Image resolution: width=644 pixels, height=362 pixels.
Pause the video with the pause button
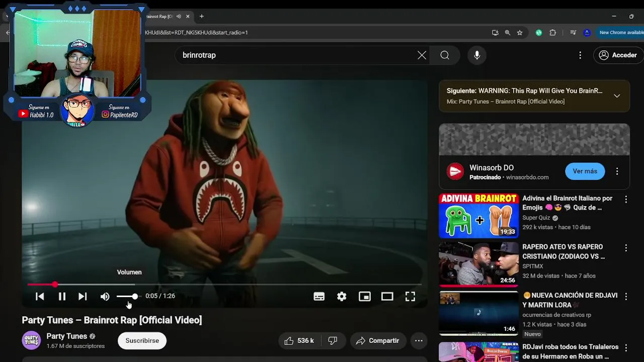62,297
